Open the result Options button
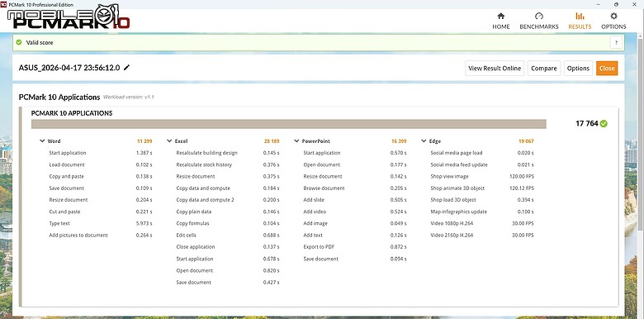This screenshot has height=319, width=644. pos(578,69)
